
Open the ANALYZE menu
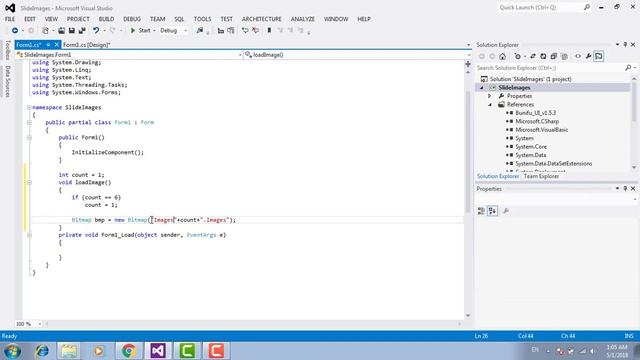303,19
